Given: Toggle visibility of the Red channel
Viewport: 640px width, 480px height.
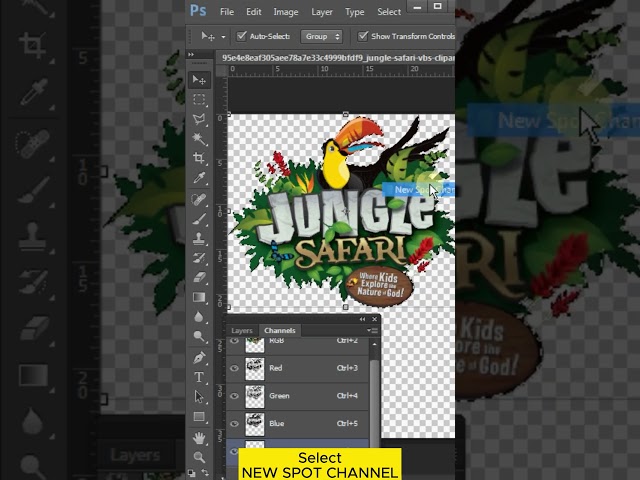Looking at the screenshot, I should tap(234, 368).
